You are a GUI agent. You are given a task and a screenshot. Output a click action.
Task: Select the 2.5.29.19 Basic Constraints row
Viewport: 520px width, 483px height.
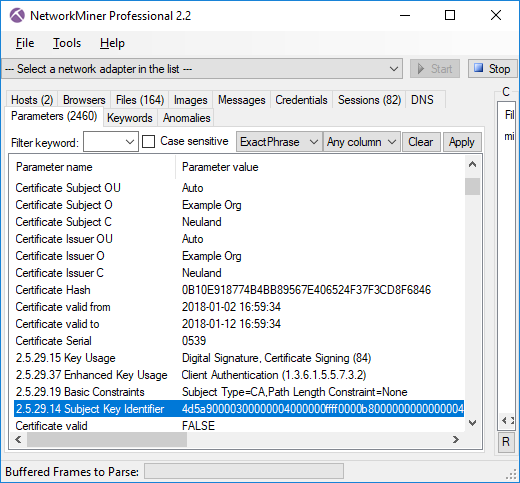tap(239, 392)
